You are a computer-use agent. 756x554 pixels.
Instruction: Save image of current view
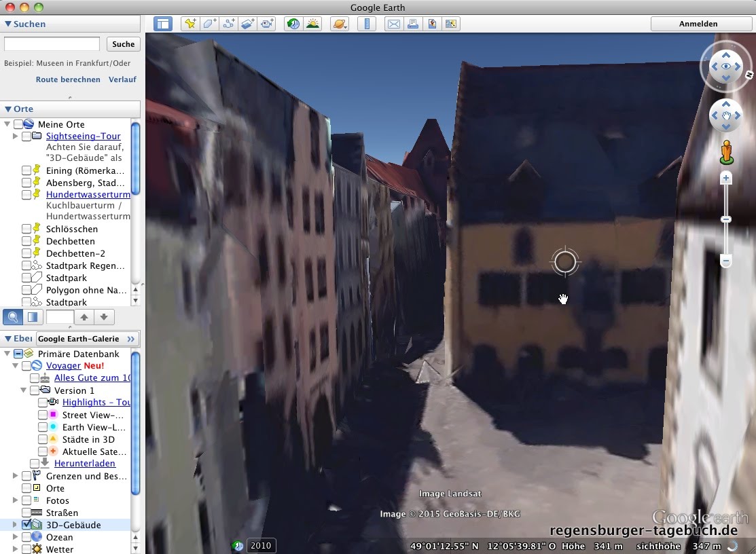click(432, 24)
